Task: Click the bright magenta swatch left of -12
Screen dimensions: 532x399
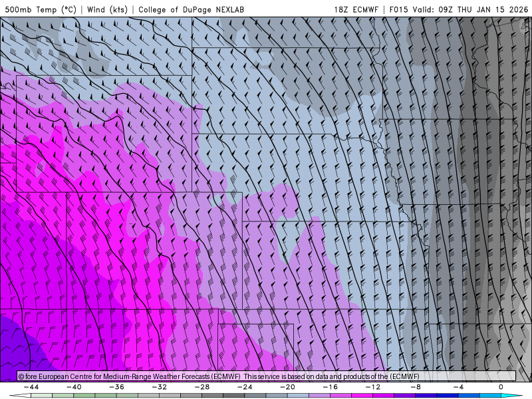Action: click(x=362, y=396)
